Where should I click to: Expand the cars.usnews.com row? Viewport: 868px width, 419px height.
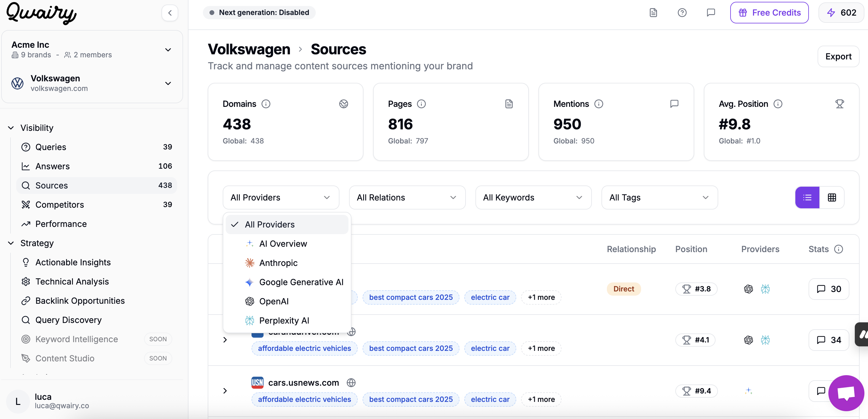225,391
